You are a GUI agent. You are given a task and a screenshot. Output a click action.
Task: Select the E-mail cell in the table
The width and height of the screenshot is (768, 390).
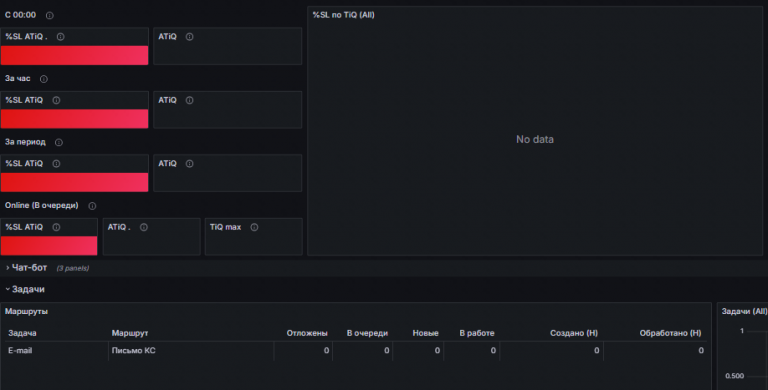click(20, 350)
